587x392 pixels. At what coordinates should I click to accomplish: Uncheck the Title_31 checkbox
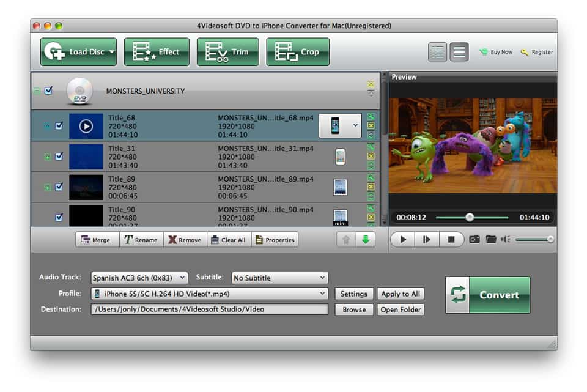pos(59,156)
